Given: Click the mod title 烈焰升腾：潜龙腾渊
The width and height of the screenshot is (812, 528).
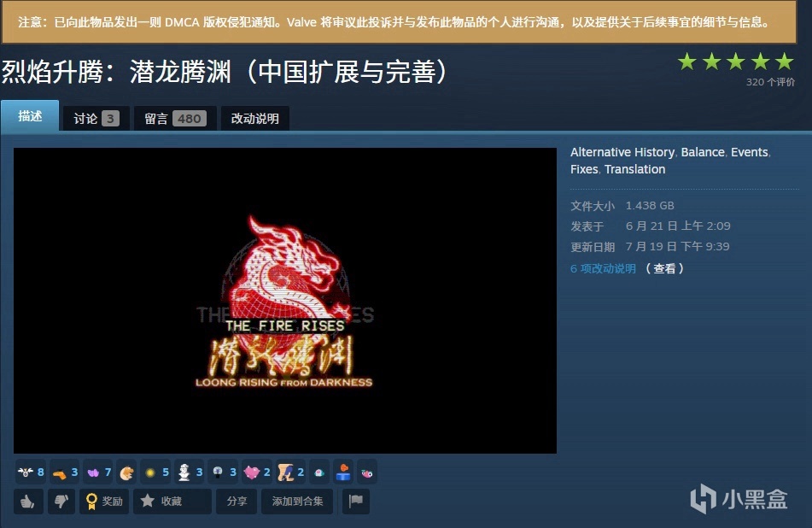Looking at the screenshot, I should pyautogui.click(x=224, y=72).
